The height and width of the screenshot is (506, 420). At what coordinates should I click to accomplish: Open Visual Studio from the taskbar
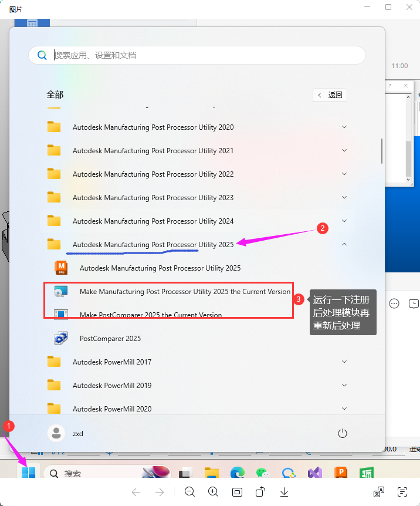pos(315,473)
